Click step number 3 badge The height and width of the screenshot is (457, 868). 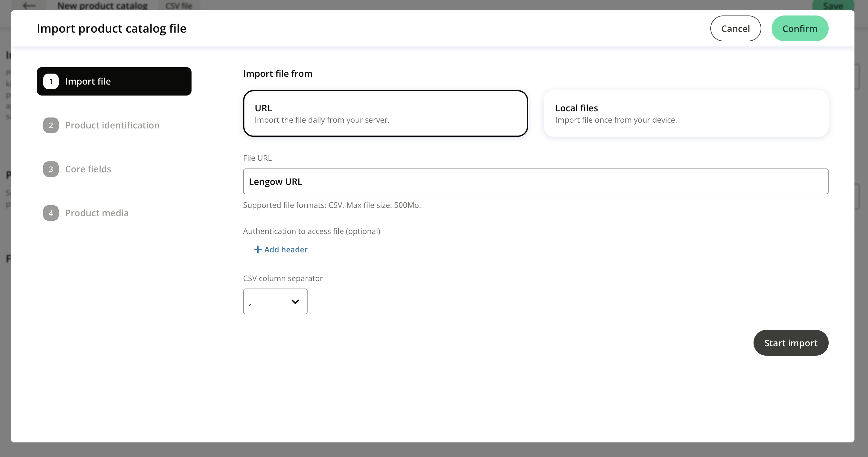(51, 169)
